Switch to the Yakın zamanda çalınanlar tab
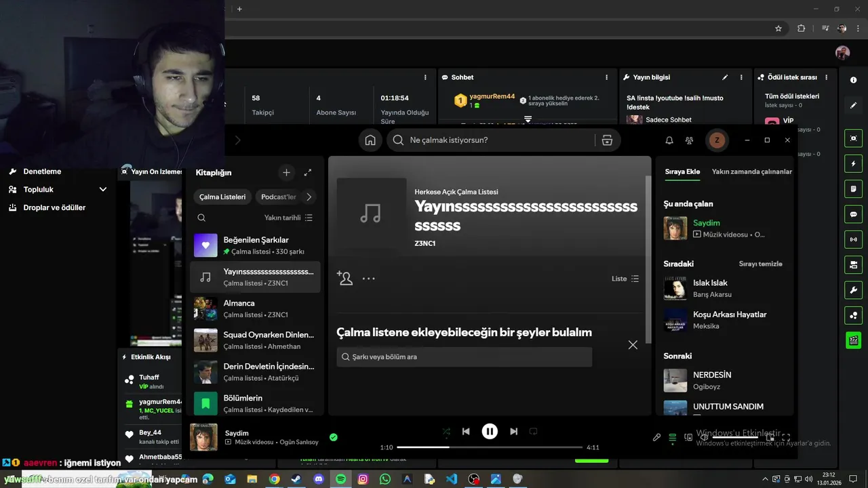Screen dimensions: 868x488 752,171
